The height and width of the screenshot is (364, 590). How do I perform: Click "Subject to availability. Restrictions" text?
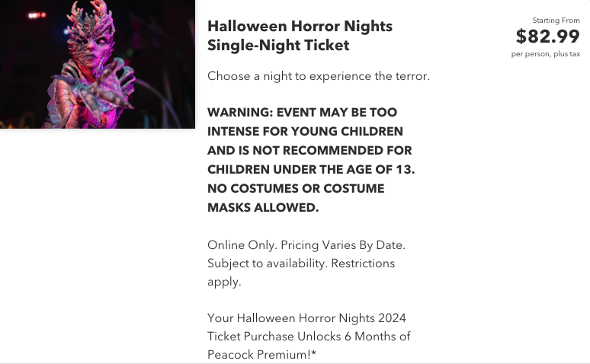tap(301, 263)
